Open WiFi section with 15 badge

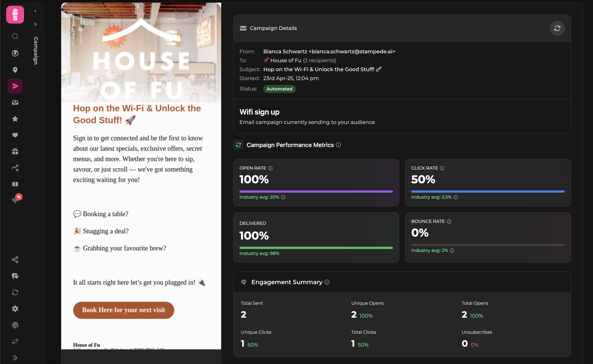(15, 200)
